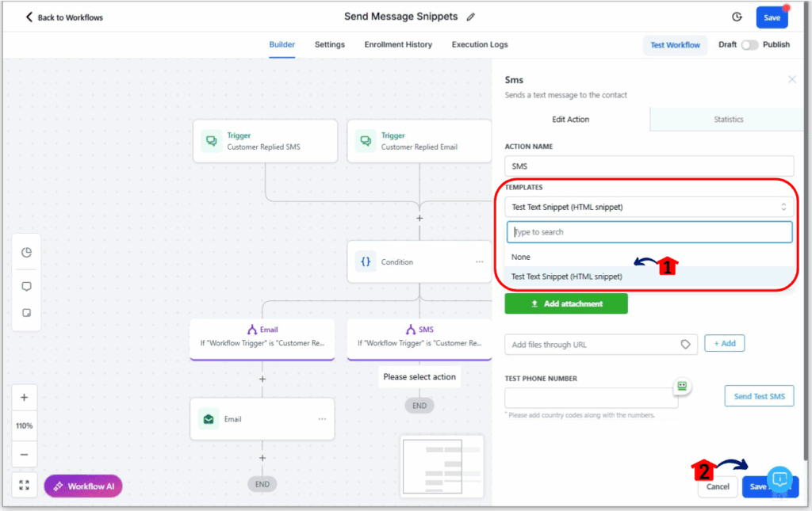Go back to Workflows

point(64,17)
